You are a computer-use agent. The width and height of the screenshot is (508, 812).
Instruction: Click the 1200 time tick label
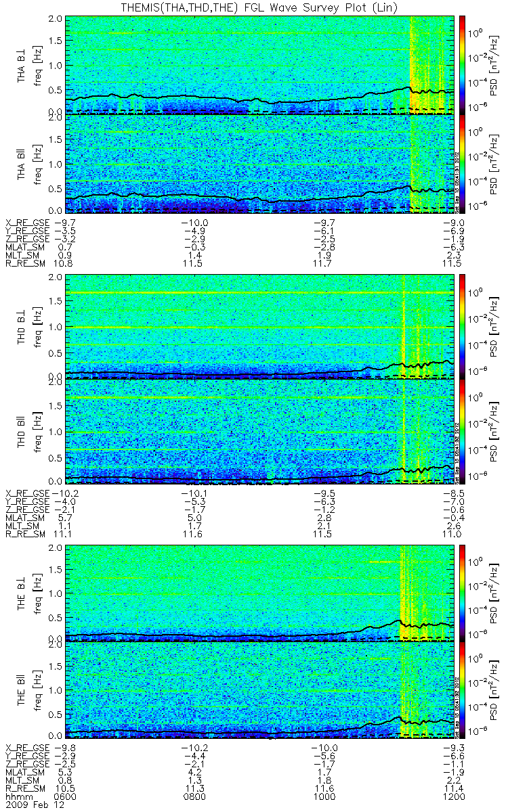coord(454,796)
